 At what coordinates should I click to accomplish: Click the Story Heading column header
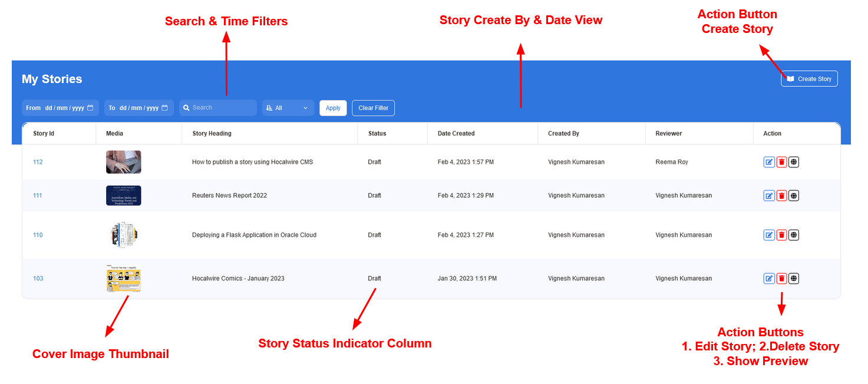(x=212, y=134)
